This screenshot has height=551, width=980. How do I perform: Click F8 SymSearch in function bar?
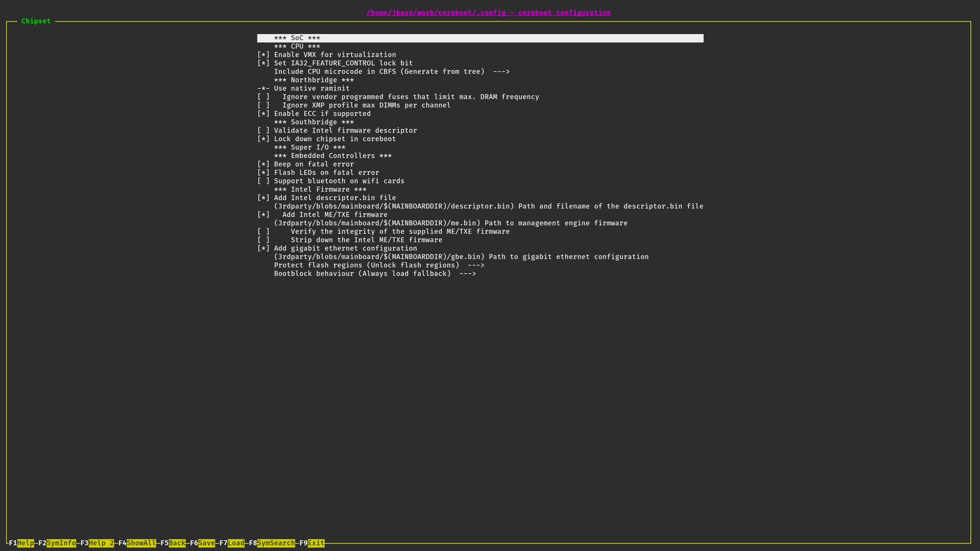[x=272, y=543]
